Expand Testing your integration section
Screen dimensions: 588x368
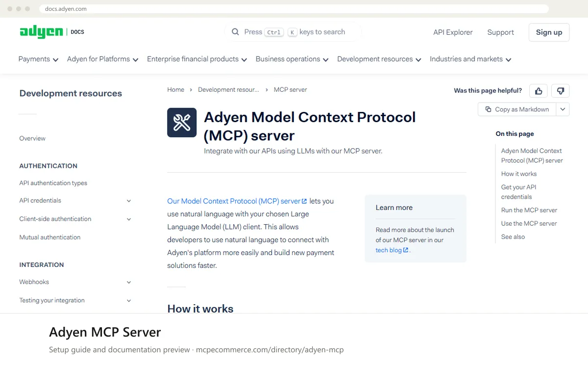[x=129, y=300]
